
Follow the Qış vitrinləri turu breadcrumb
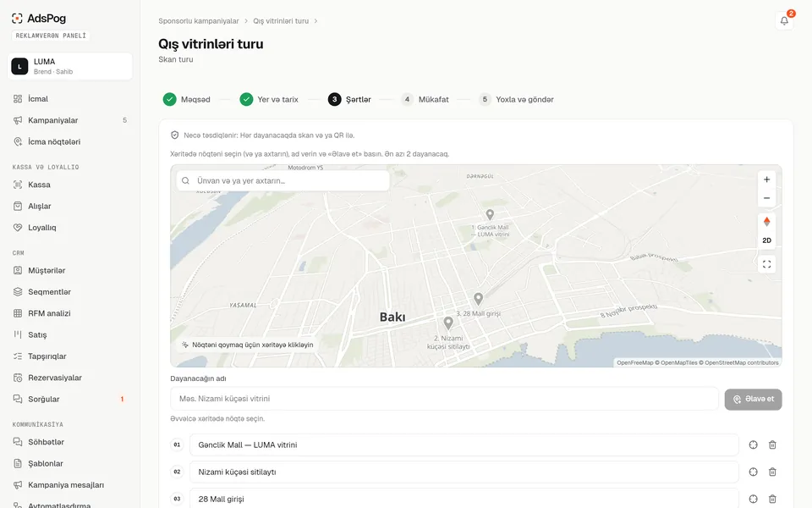point(281,21)
